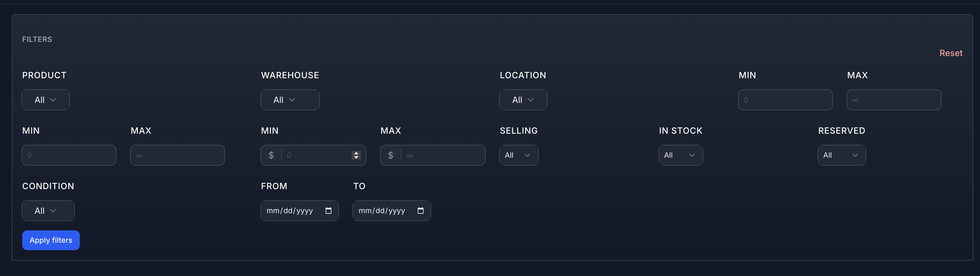Open the calendar picker in To date field
Viewport: 980px width, 276px height.
(x=420, y=211)
